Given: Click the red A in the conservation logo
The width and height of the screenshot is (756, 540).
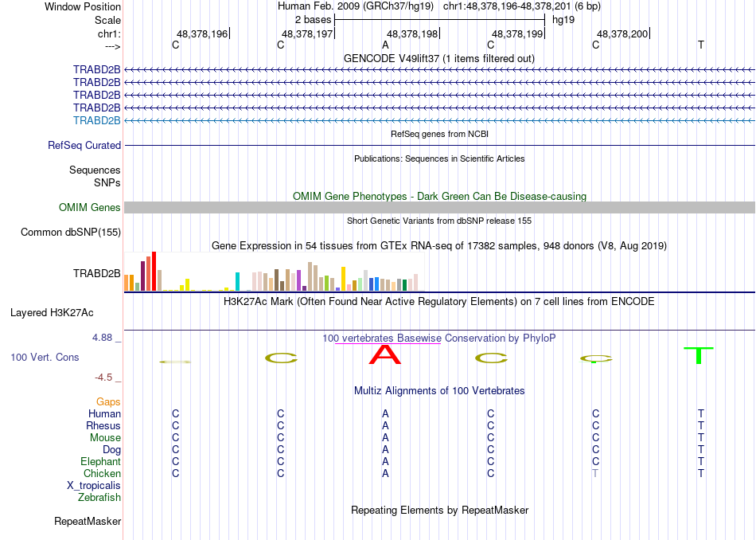Looking at the screenshot, I should [384, 354].
